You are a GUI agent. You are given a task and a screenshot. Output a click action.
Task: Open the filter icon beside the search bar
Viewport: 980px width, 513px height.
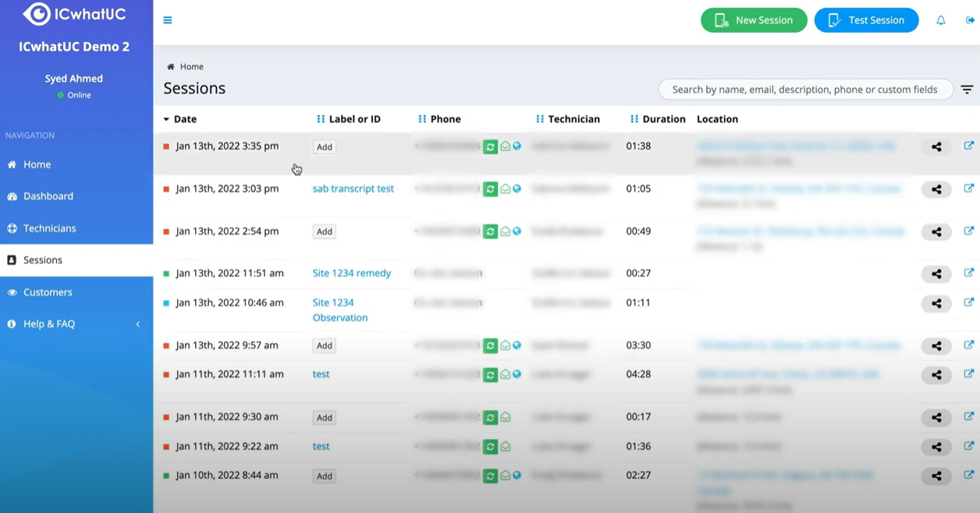pos(967,89)
